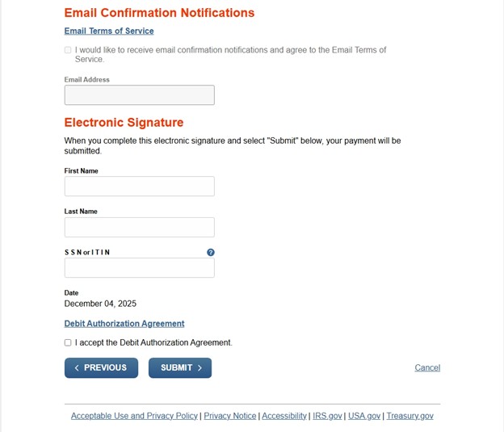Click the left chevron on Previous button
Screen dimensions: 504x432
tap(77, 368)
